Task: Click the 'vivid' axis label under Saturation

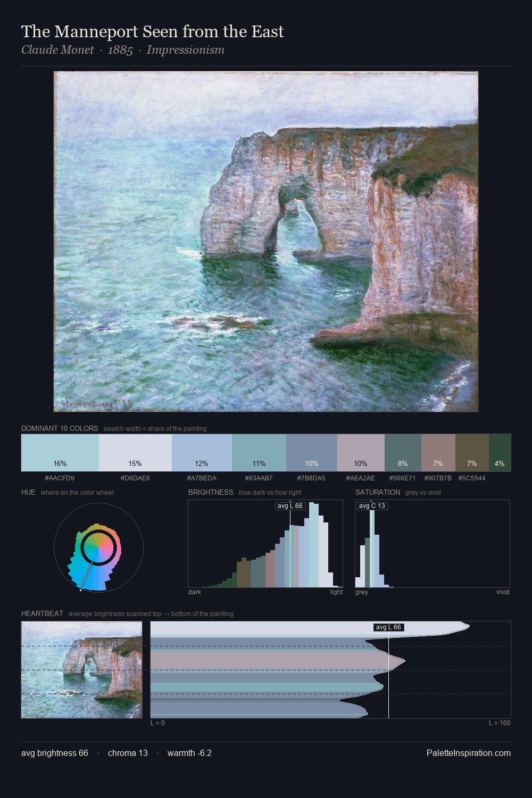Action: click(x=503, y=592)
